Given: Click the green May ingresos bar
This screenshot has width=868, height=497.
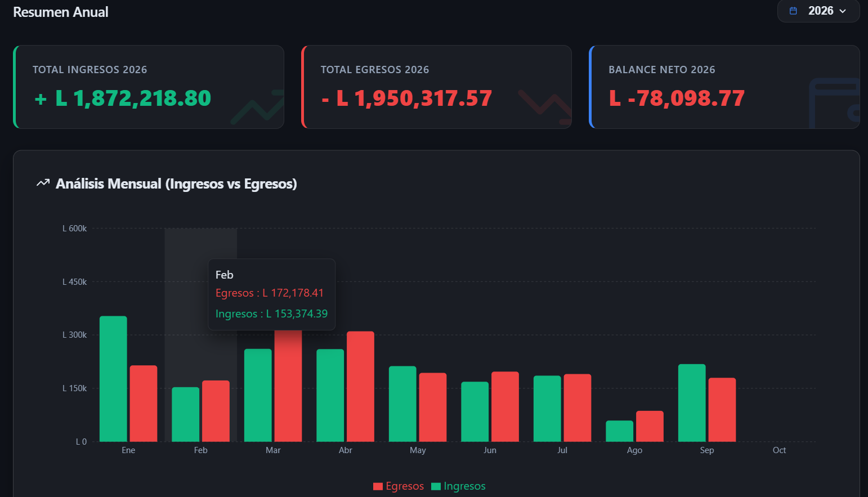Looking at the screenshot, I should [x=402, y=404].
